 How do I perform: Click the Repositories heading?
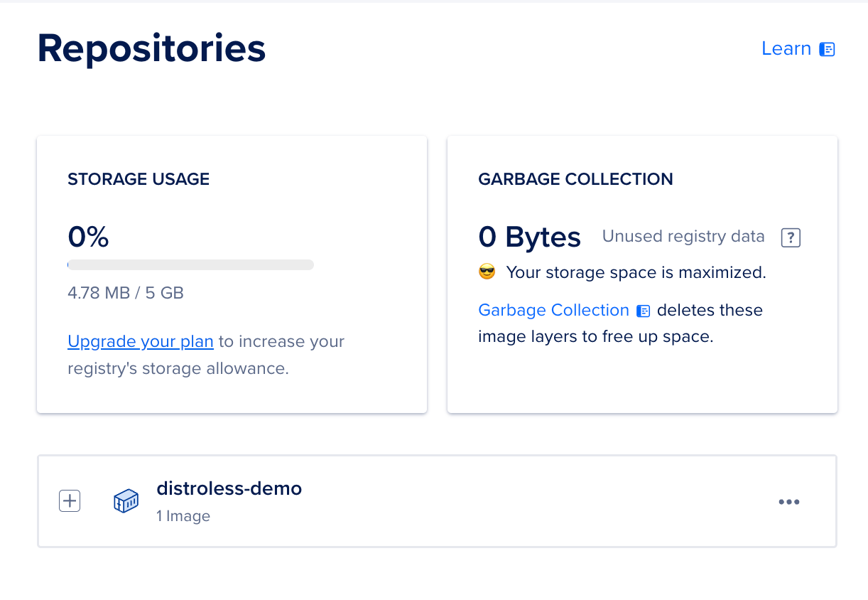[x=151, y=48]
